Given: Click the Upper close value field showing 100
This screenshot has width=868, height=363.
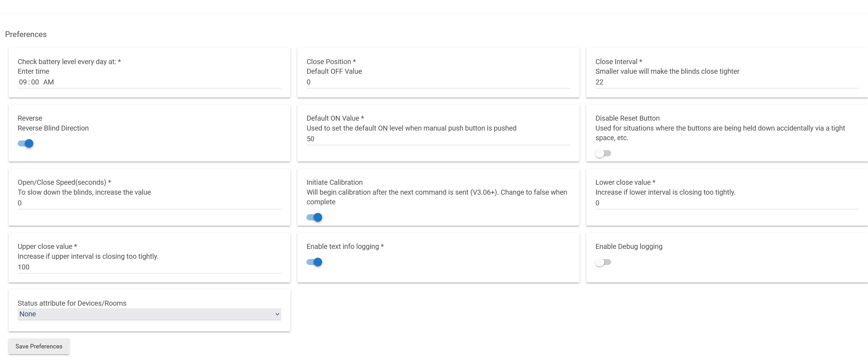Looking at the screenshot, I should pyautogui.click(x=149, y=267).
